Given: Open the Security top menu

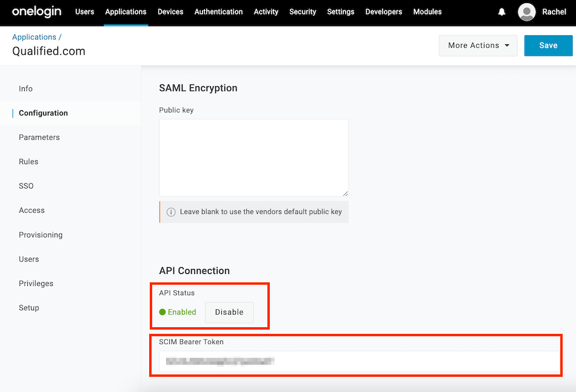Looking at the screenshot, I should pyautogui.click(x=303, y=12).
